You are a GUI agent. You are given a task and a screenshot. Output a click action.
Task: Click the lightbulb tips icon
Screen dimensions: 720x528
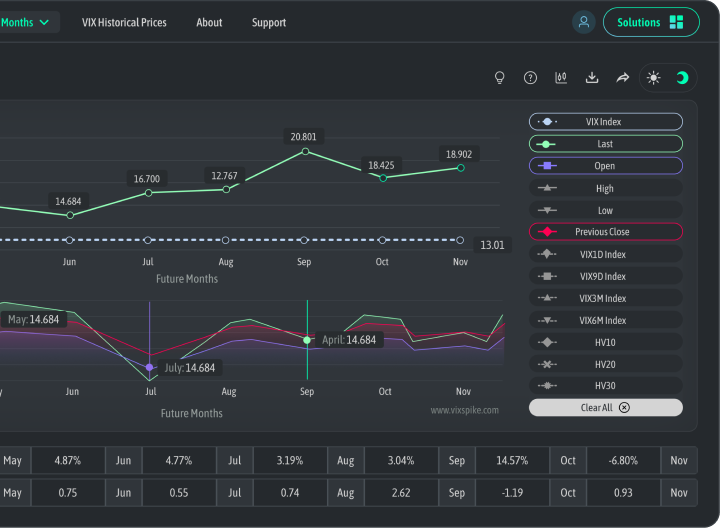pos(500,78)
